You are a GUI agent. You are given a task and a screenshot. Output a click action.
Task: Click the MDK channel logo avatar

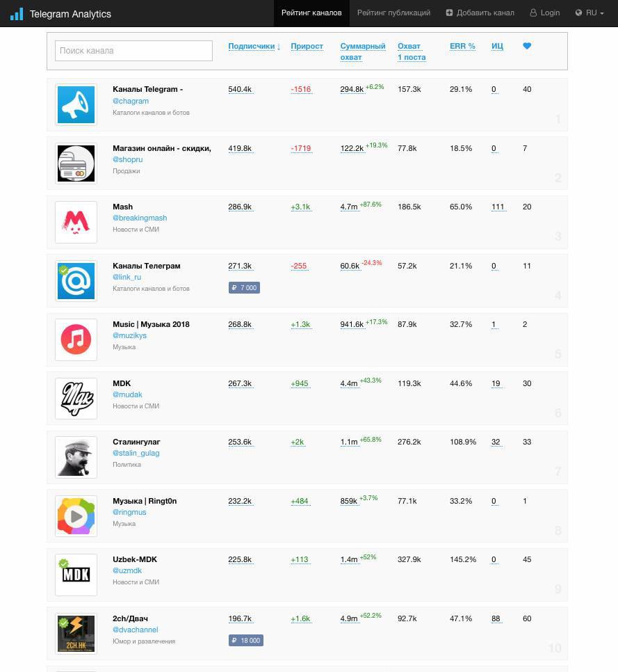pyautogui.click(x=76, y=399)
